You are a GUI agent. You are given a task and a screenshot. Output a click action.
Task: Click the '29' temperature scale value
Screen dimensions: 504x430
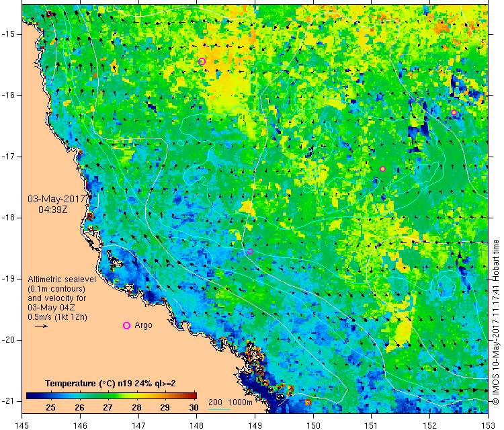165,408
